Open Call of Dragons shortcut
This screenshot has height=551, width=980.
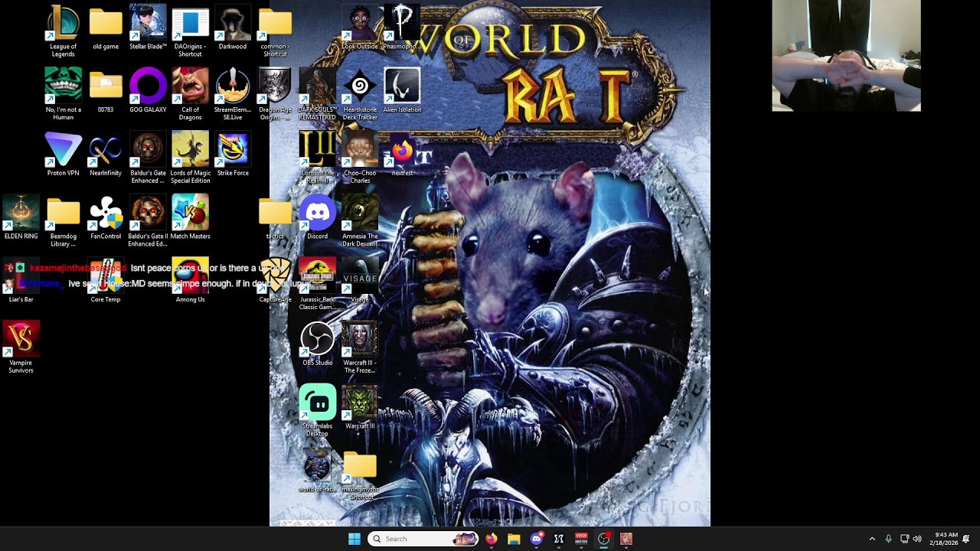[x=190, y=95]
